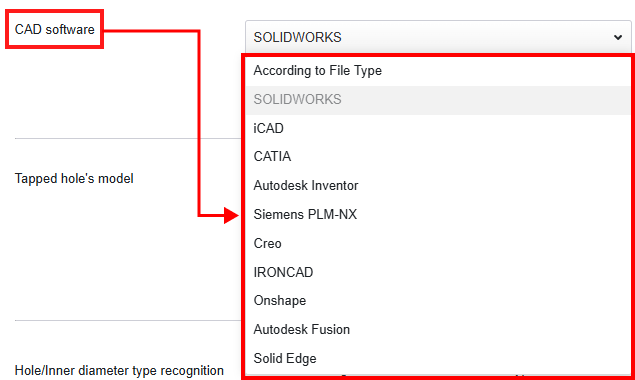
Task: Select IRONCAD option
Action: click(438, 272)
